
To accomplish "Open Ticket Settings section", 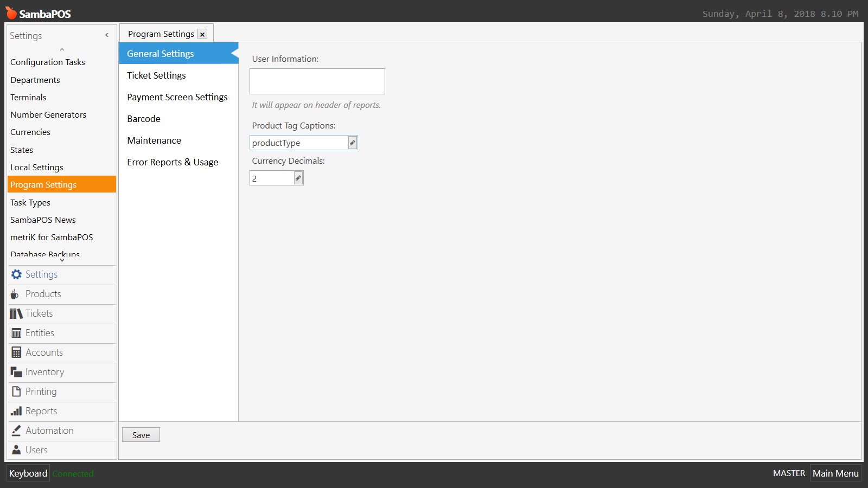I will click(x=178, y=75).
